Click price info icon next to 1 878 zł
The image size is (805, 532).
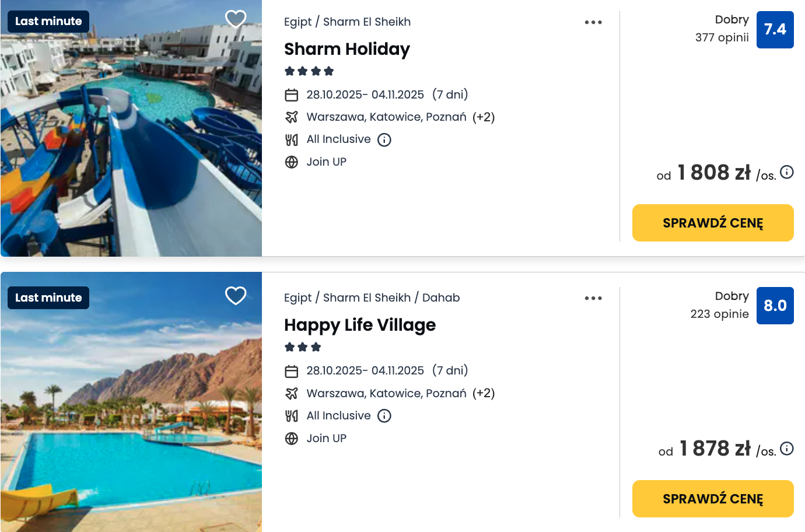point(787,448)
